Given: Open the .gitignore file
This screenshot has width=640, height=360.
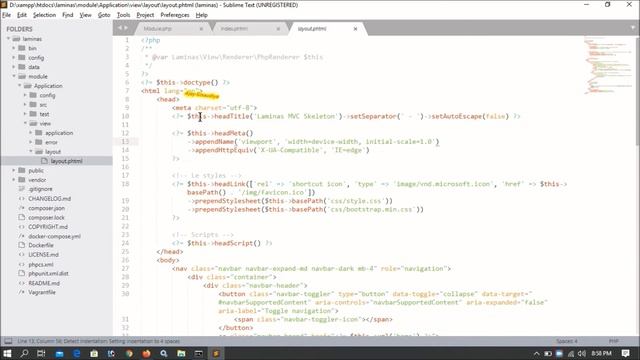Looking at the screenshot, I should click(x=40, y=189).
